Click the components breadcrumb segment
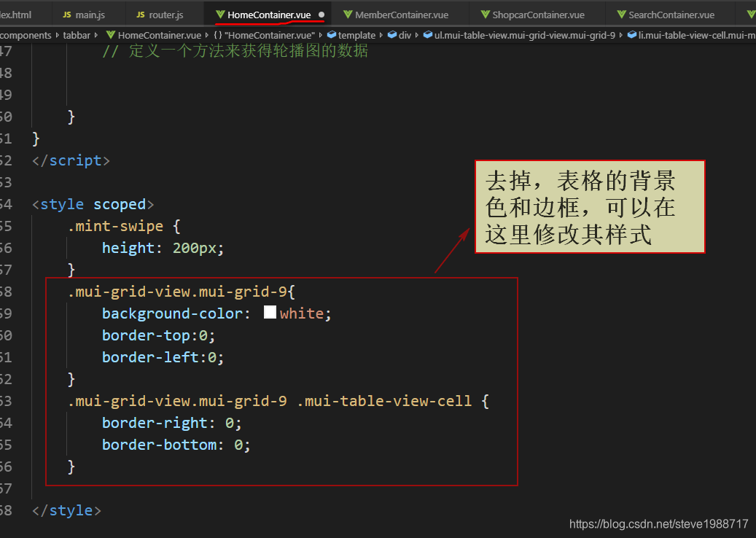 [25, 35]
